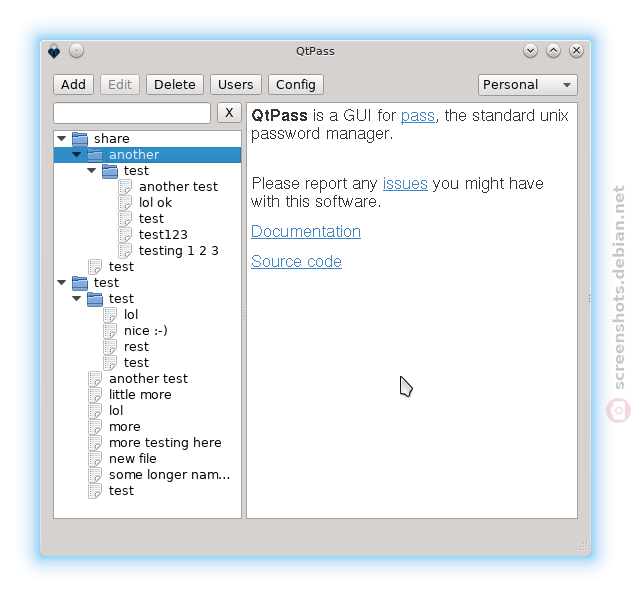Click the disabled Edit button
Image resolution: width=631 pixels, height=596 pixels.
[120, 85]
